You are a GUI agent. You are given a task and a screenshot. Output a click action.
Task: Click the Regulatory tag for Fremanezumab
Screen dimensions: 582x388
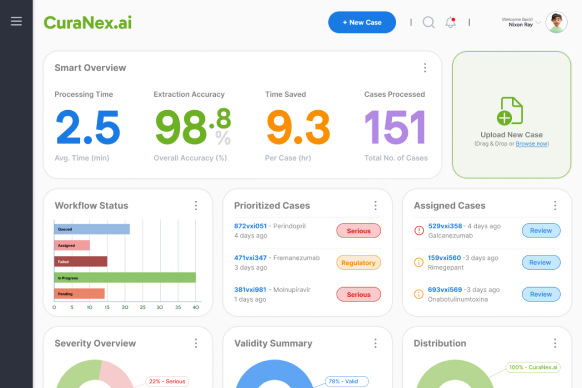(x=359, y=263)
